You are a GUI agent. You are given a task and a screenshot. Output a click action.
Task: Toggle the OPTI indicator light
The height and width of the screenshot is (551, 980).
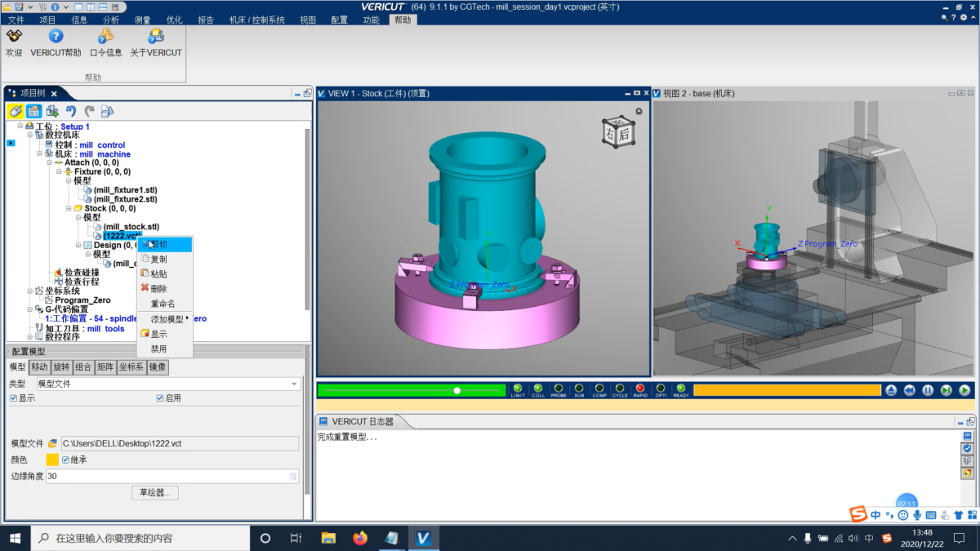(x=661, y=389)
